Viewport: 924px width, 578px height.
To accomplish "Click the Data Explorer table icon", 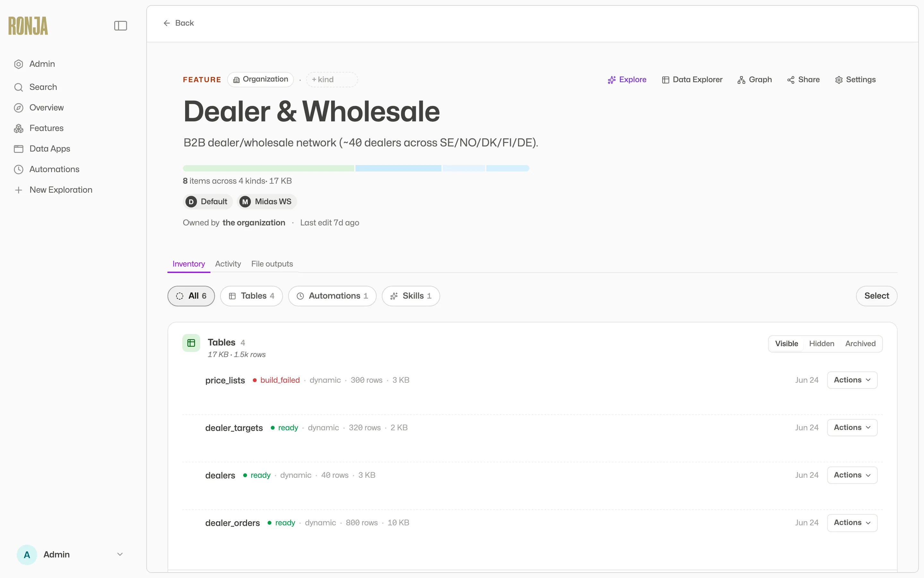I will pyautogui.click(x=665, y=80).
